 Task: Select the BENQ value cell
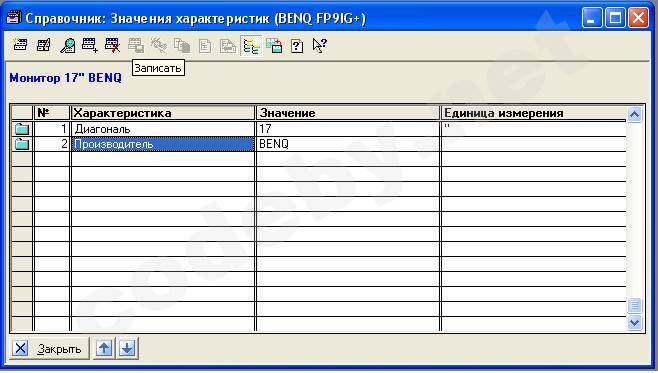347,144
